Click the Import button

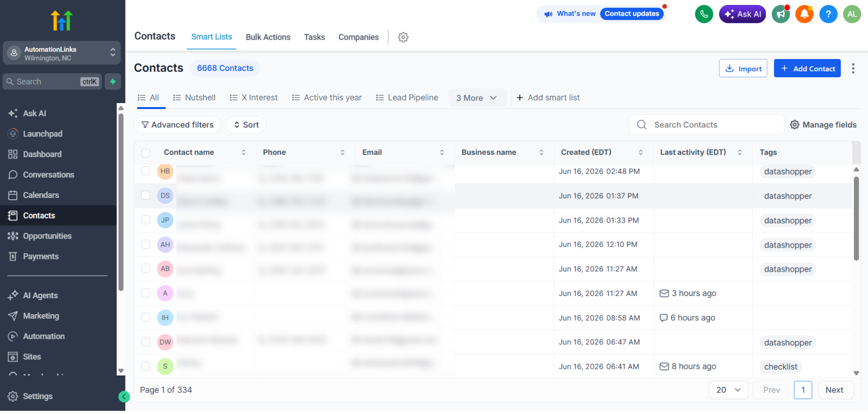[743, 68]
